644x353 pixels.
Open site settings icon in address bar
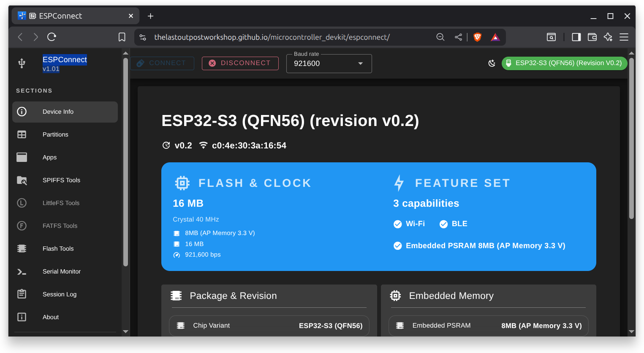click(143, 37)
